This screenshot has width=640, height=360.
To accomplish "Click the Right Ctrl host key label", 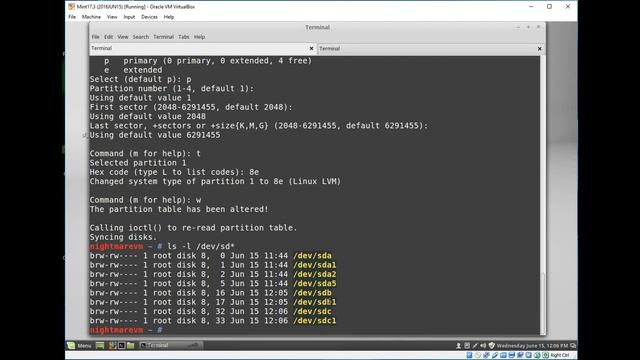I will pos(560,355).
